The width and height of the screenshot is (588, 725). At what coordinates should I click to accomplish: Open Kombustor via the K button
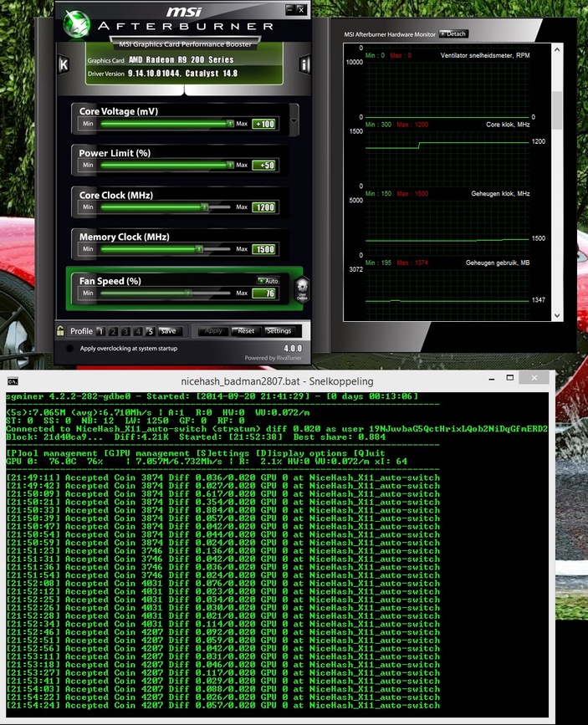[x=64, y=64]
